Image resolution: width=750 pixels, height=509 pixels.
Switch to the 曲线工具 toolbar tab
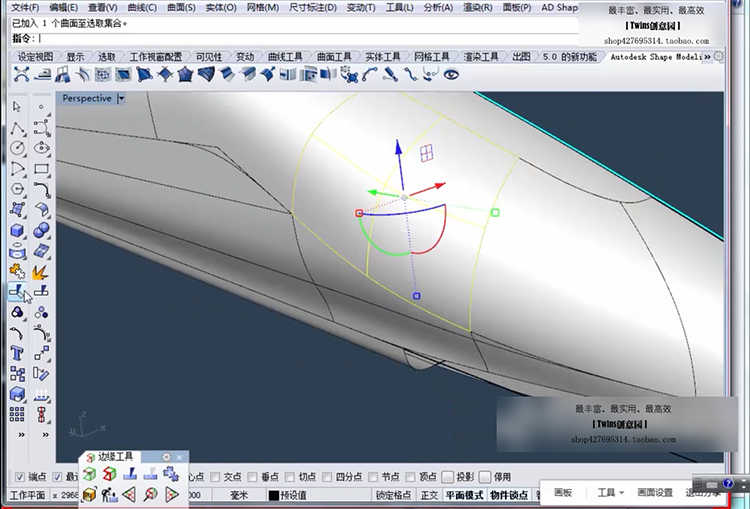pos(287,57)
